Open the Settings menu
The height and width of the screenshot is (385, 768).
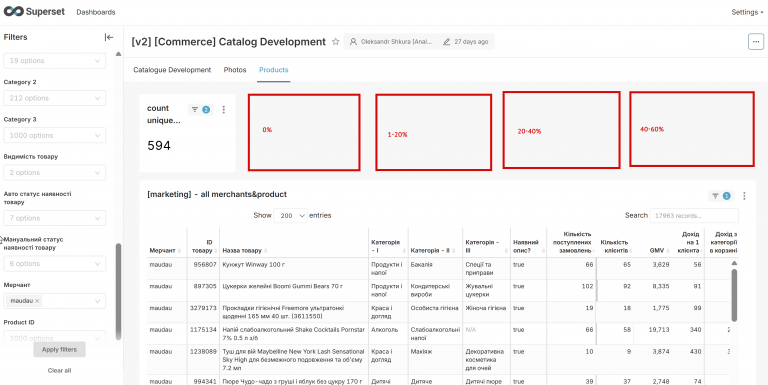point(747,12)
